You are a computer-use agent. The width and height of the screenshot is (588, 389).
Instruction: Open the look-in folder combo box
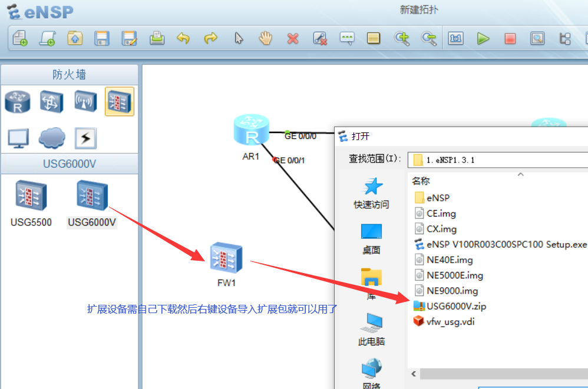498,160
